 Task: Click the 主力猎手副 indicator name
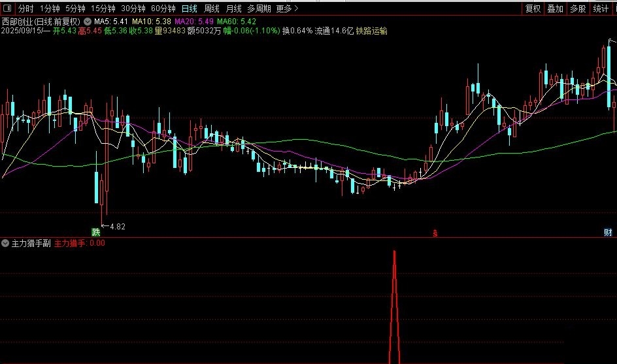31,243
